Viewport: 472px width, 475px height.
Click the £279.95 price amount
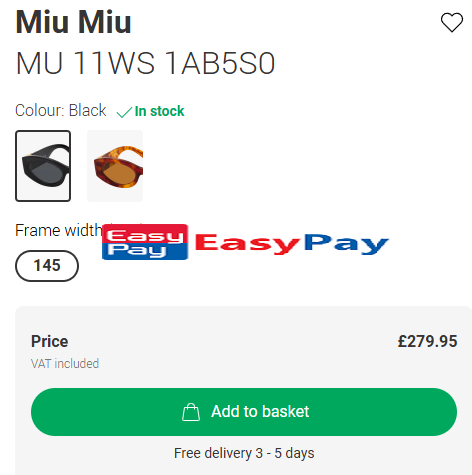tap(427, 341)
